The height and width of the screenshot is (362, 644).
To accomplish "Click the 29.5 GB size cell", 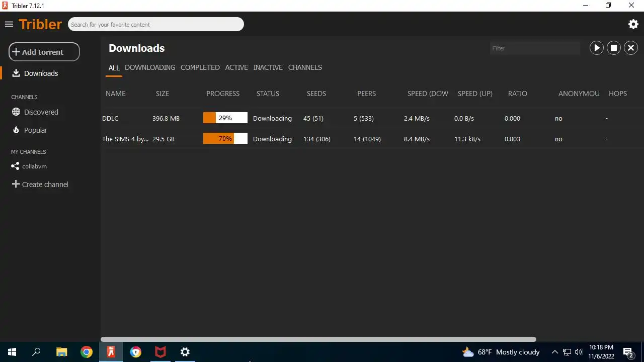I will tap(164, 139).
